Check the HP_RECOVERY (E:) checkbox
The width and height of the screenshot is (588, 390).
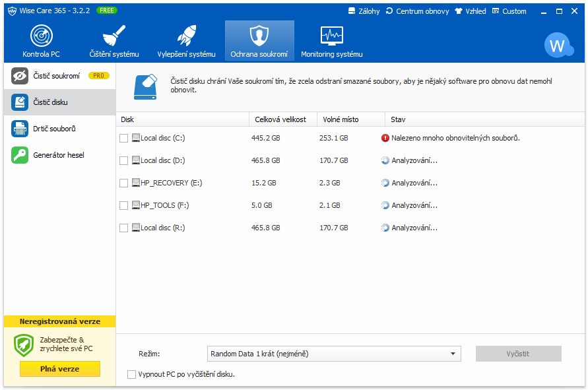[x=124, y=183]
